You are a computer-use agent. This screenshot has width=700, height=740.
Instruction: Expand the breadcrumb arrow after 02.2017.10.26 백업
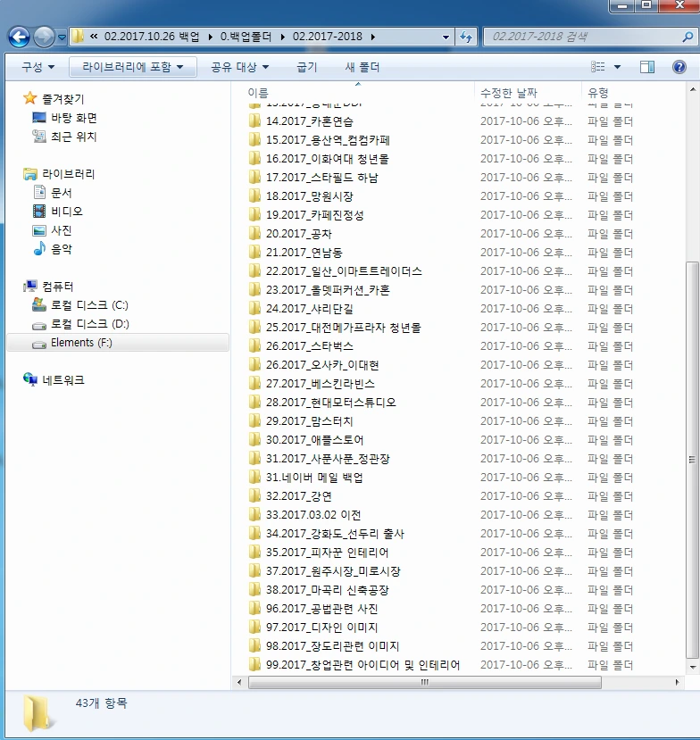[x=210, y=37]
